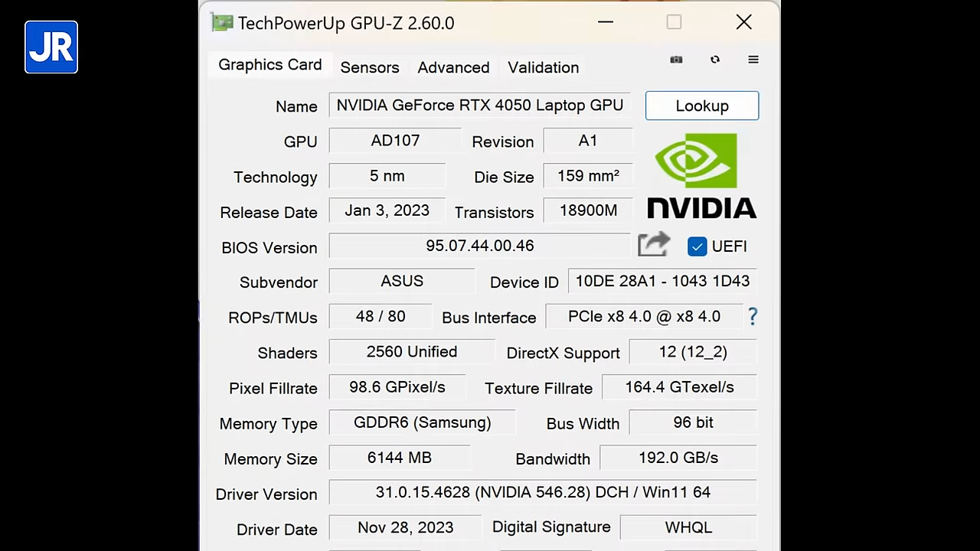Screen dimensions: 980x551
Task: Click the Shaders value 2560 Unified
Action: [x=412, y=352]
